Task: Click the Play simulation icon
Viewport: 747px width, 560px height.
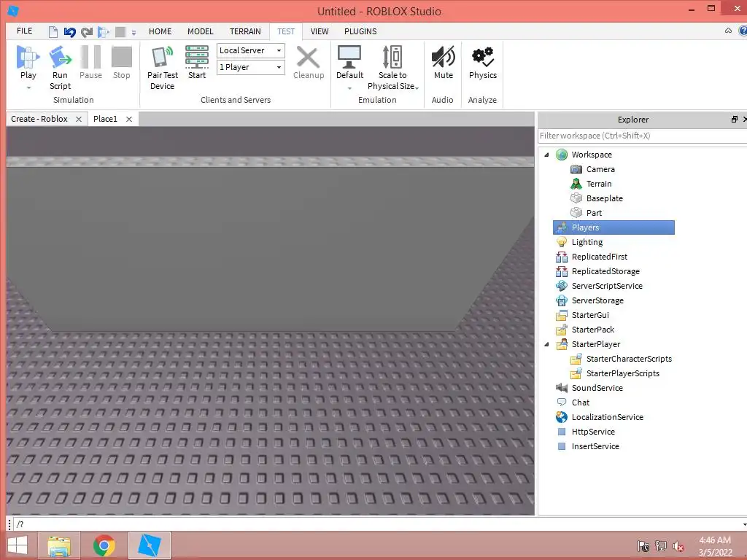Action: [x=28, y=57]
